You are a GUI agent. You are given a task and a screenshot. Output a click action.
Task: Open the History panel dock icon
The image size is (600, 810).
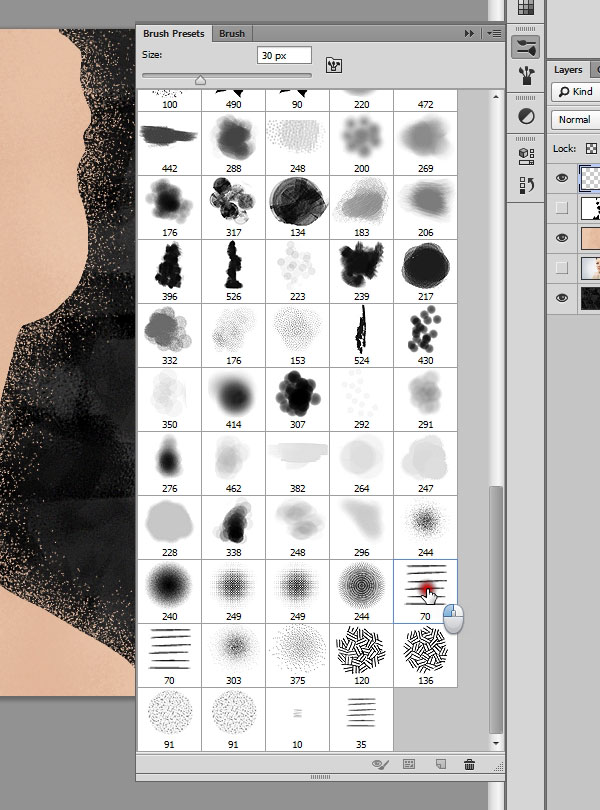pos(525,185)
